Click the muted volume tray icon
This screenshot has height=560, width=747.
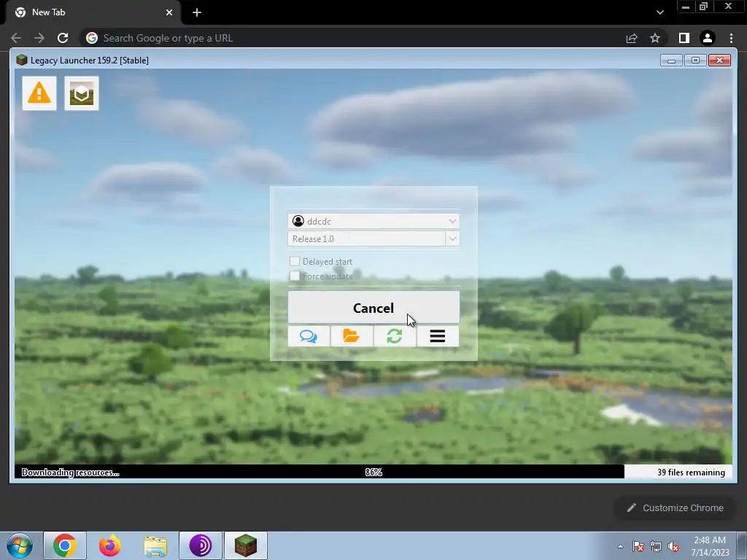click(673, 547)
